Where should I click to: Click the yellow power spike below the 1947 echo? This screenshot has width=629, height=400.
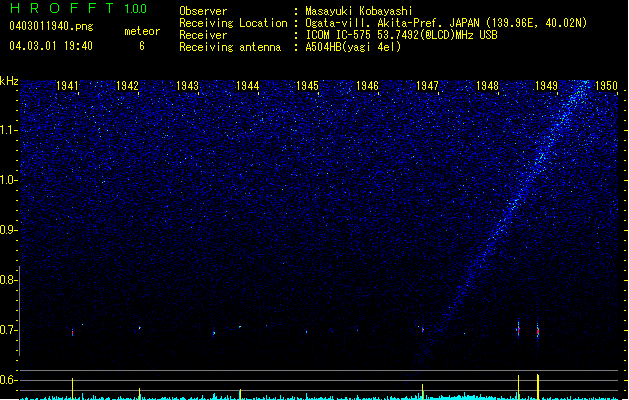coord(422,392)
